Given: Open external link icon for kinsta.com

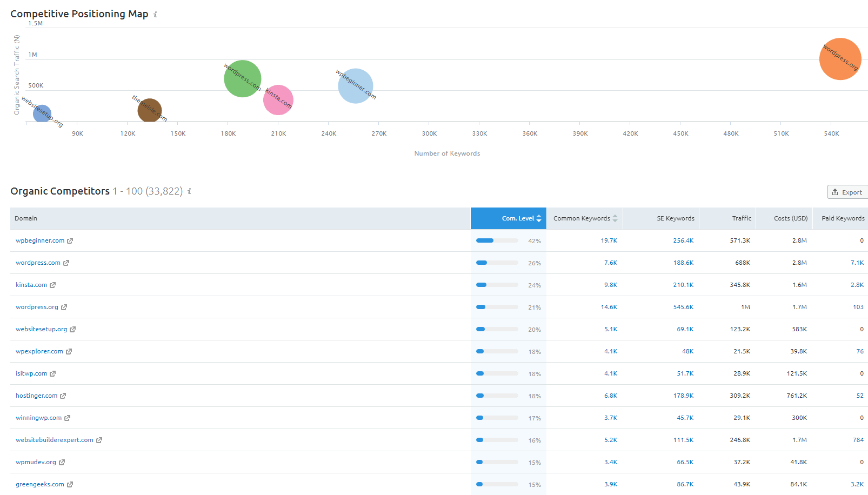Looking at the screenshot, I should point(52,285).
